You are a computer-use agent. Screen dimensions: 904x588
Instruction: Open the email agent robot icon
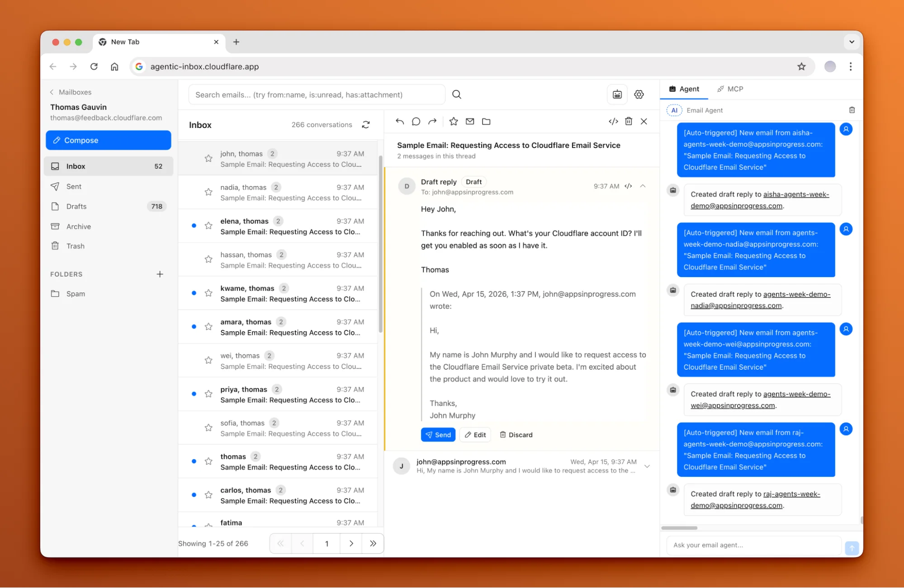click(617, 94)
